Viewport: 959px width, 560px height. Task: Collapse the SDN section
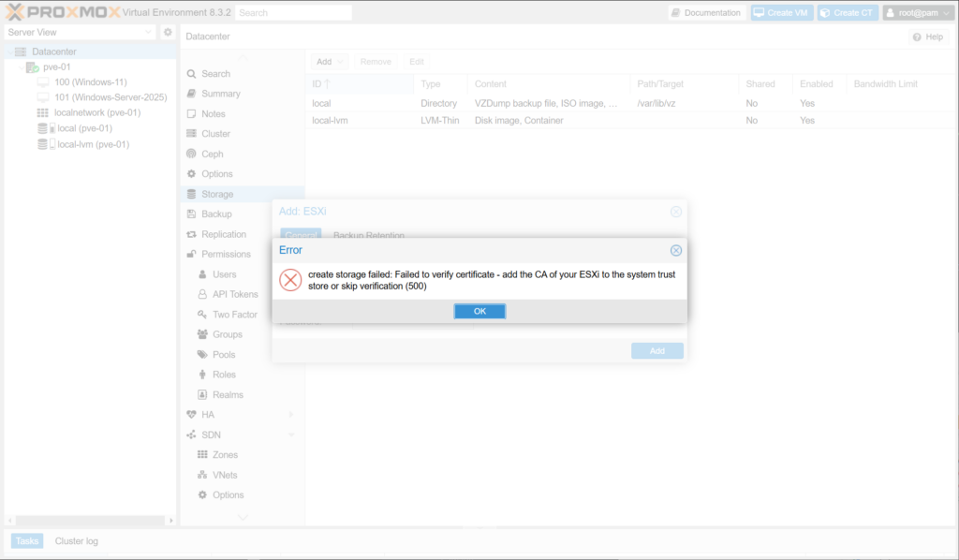(291, 435)
